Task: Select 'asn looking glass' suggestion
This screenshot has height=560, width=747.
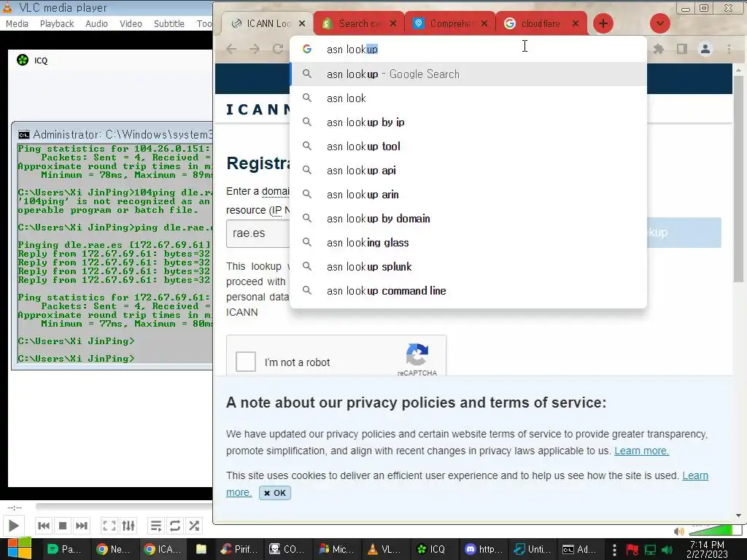Action: pos(468,242)
